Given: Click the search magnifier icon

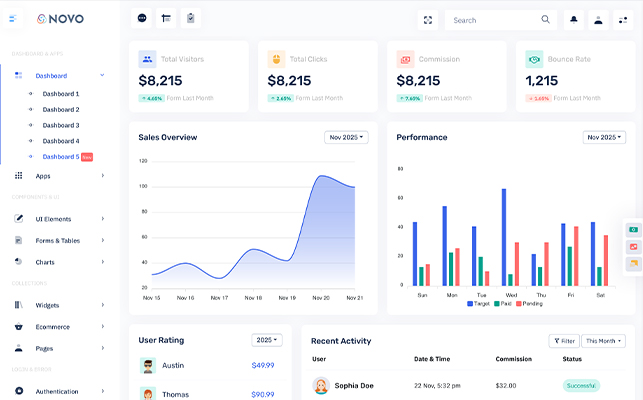Looking at the screenshot, I should click(x=545, y=19).
